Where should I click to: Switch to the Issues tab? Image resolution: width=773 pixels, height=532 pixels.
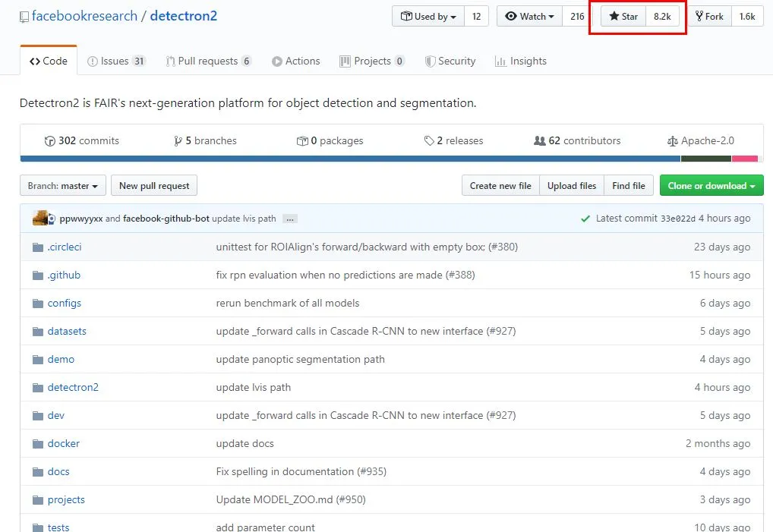(116, 61)
